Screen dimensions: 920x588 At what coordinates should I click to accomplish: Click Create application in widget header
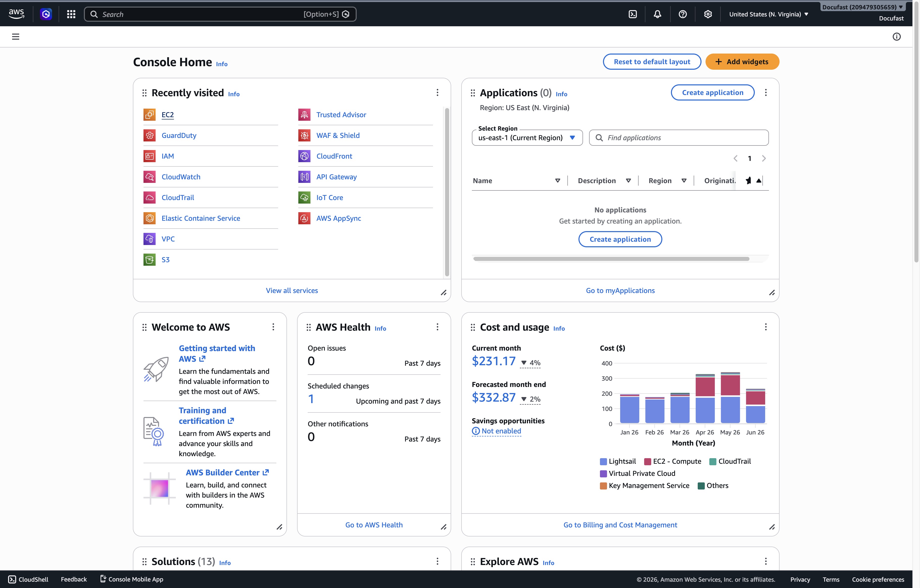pyautogui.click(x=713, y=92)
